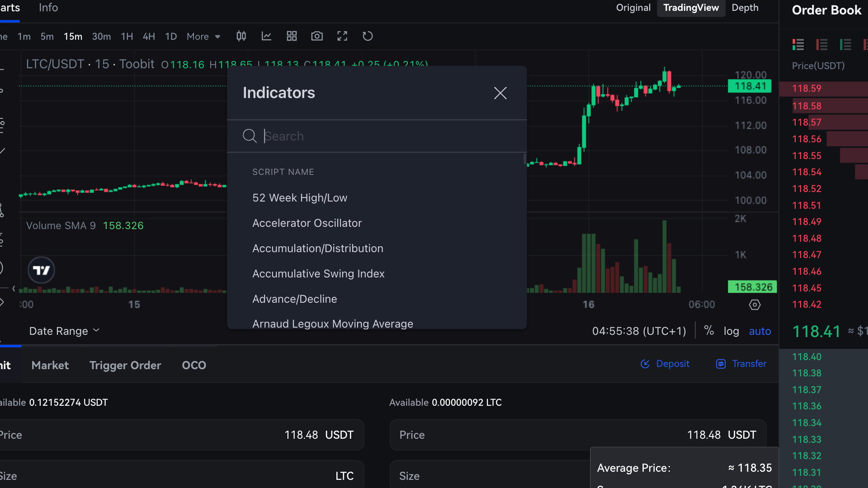Click the sell Size input field
This screenshot has height=488, width=868.
[x=490, y=474]
